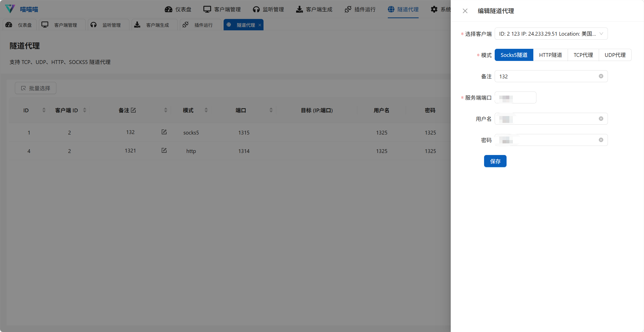The height and width of the screenshot is (332, 644).
Task: Click the download icon on 客户端生成 page tab
Action: click(137, 25)
